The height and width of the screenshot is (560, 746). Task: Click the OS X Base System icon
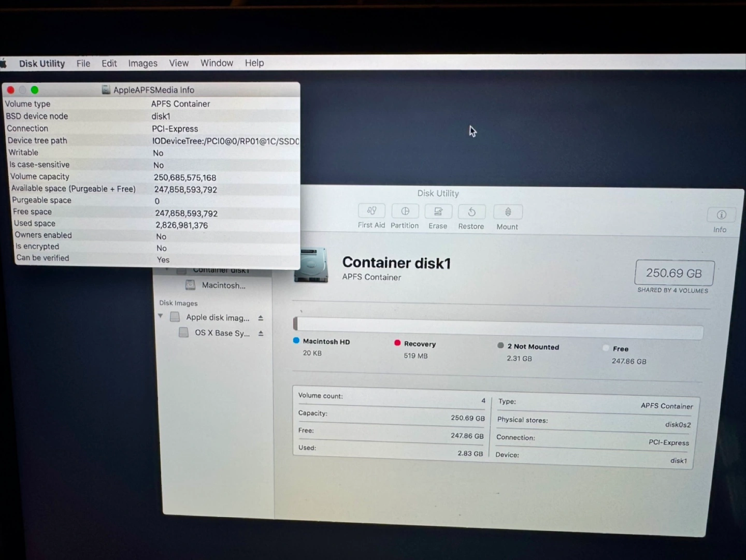tap(183, 333)
